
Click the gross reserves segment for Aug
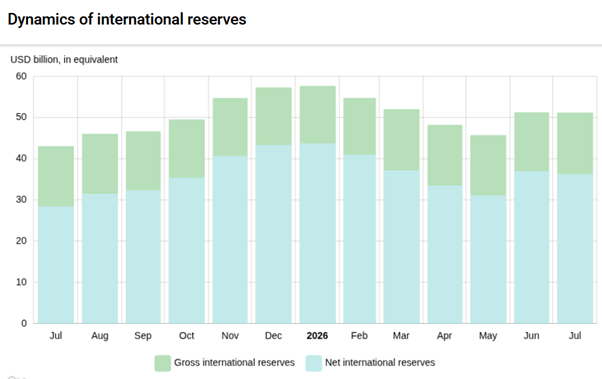click(x=100, y=164)
